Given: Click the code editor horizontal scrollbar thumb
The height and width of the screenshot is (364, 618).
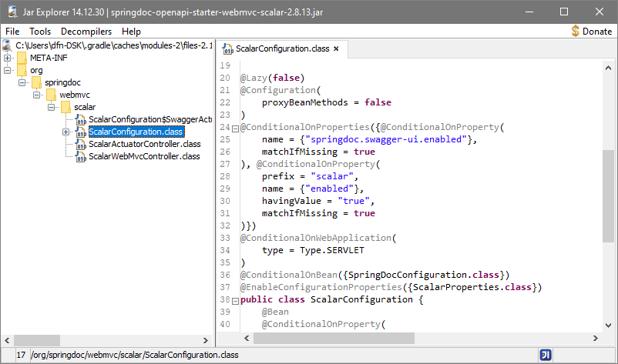Looking at the screenshot, I should pos(334,338).
